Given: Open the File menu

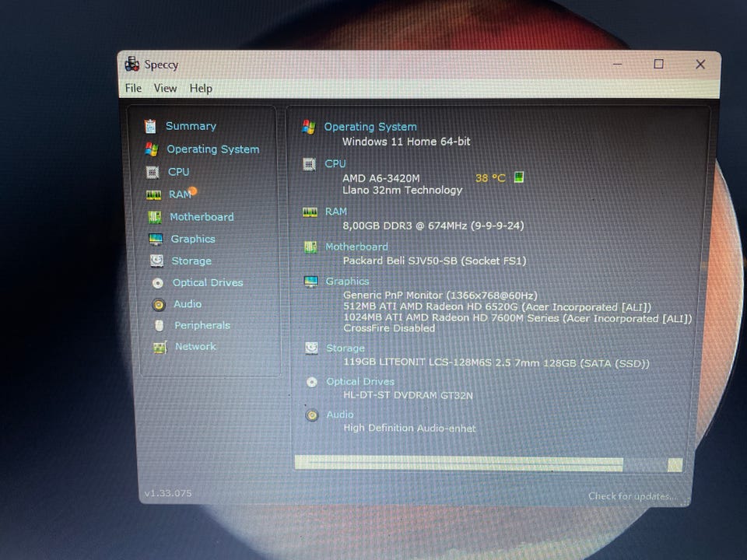Looking at the screenshot, I should (133, 88).
